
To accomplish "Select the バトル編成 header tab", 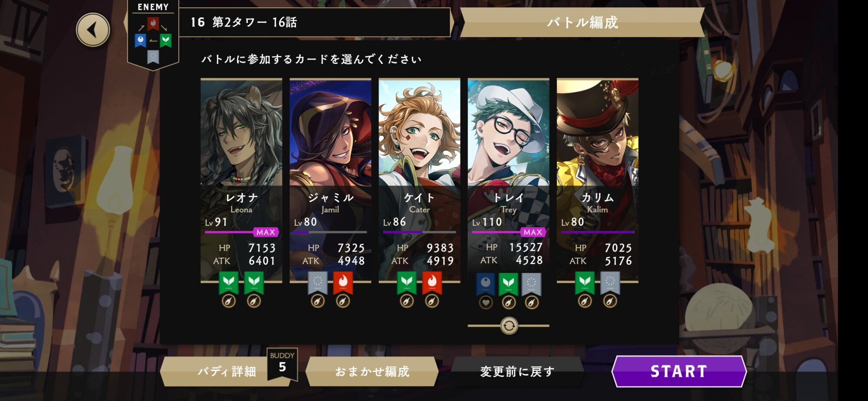I will (x=582, y=23).
